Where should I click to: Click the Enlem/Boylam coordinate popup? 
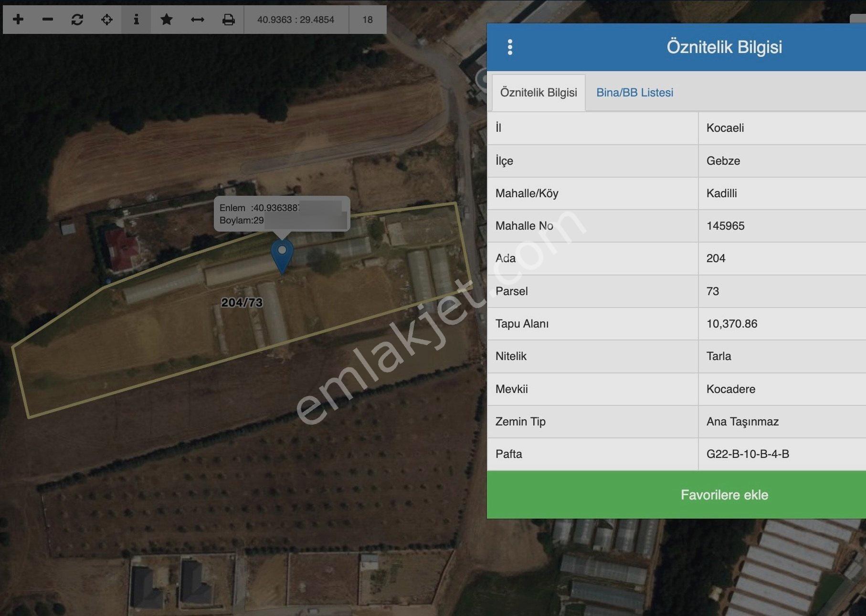282,214
